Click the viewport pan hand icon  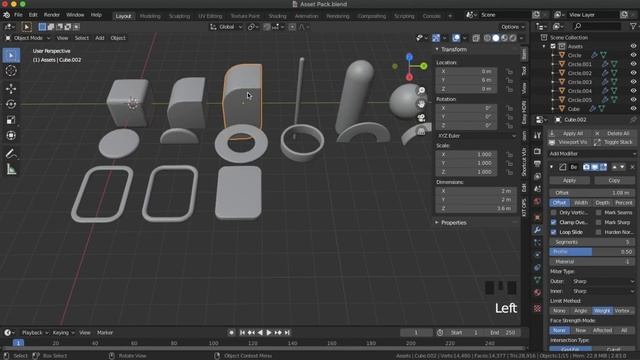point(421,104)
